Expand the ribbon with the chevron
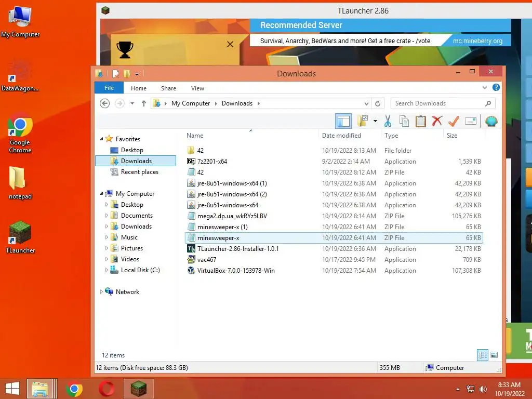 (x=485, y=87)
